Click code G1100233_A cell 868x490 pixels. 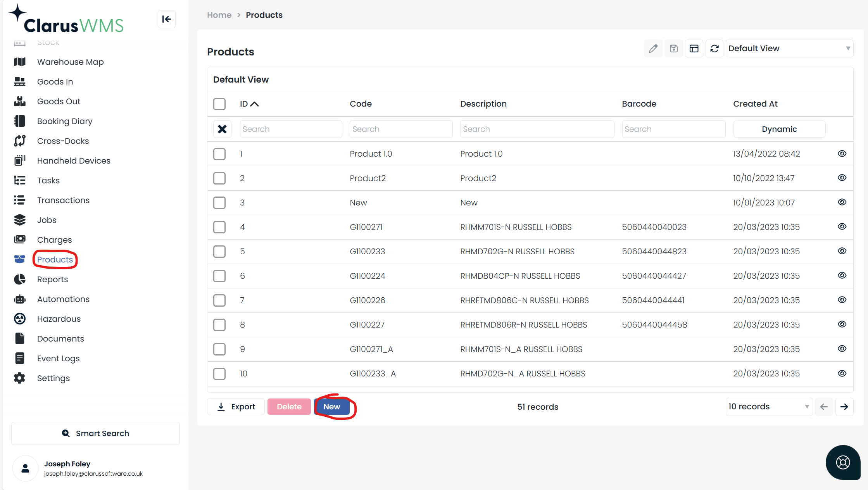pyautogui.click(x=373, y=374)
